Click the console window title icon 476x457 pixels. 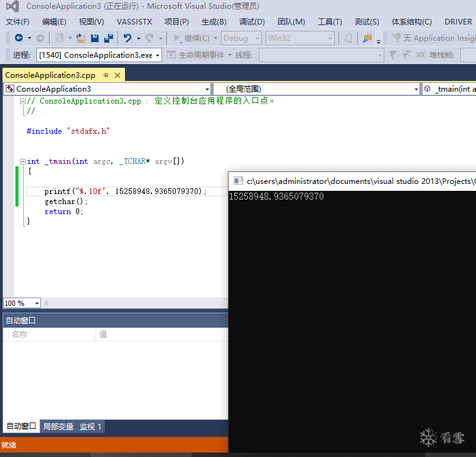pos(238,181)
